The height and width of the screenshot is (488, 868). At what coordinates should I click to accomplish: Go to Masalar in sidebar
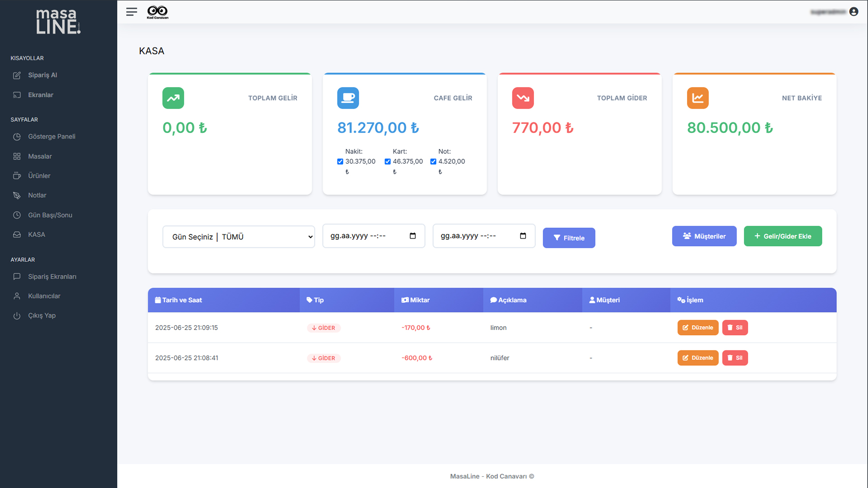pyautogui.click(x=40, y=156)
